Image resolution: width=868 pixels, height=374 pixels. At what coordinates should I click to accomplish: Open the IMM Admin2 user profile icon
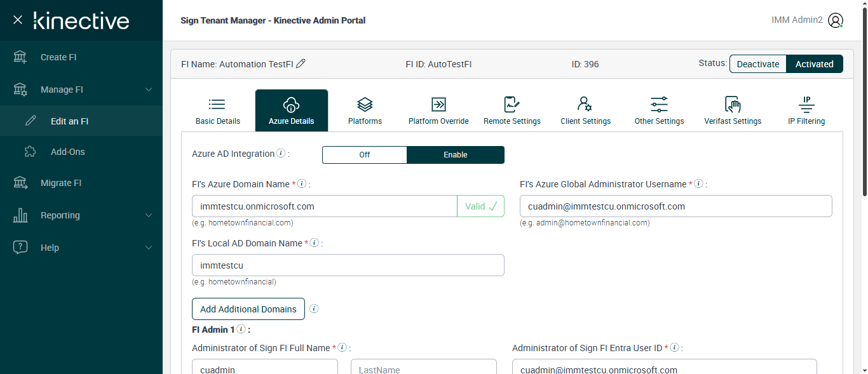(x=836, y=20)
